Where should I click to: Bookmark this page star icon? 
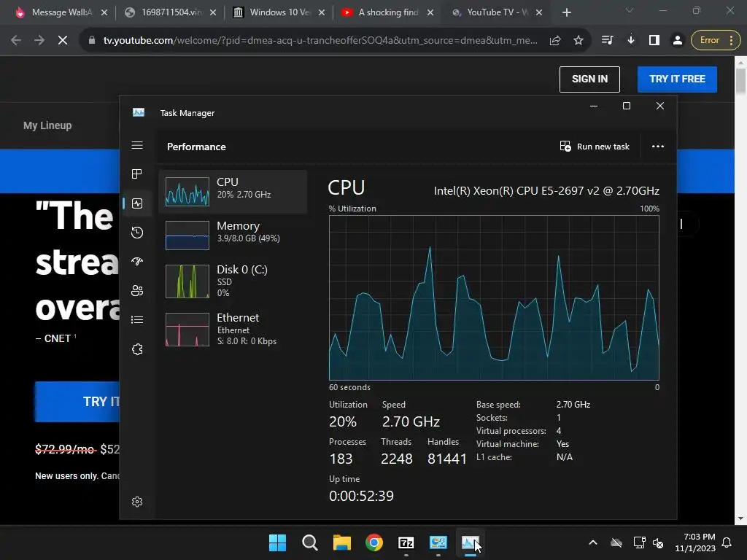578,41
